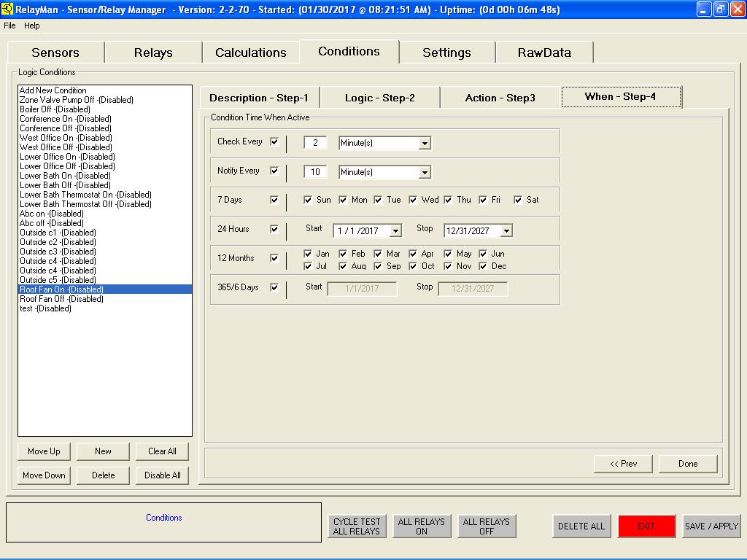Open the Check Every units dropdown

pyautogui.click(x=425, y=144)
